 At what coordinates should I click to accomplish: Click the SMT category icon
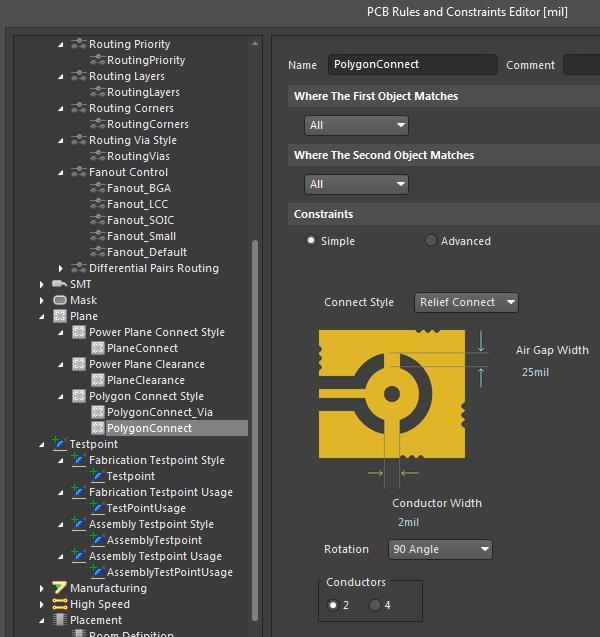point(60,284)
